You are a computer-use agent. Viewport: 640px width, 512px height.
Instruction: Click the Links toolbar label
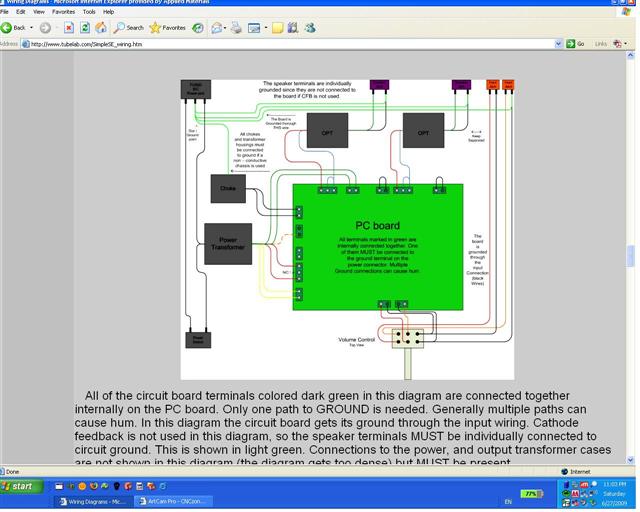coord(600,44)
